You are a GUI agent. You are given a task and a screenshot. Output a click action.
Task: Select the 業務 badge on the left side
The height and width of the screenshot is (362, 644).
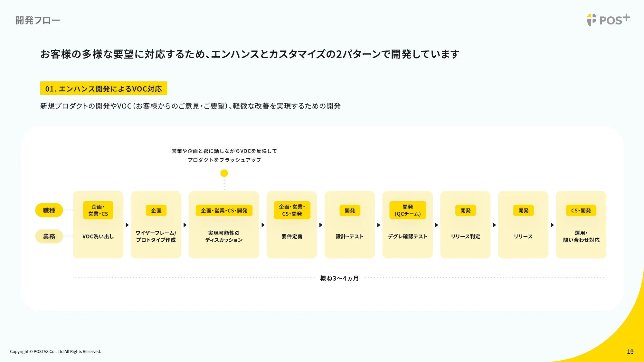[49, 236]
